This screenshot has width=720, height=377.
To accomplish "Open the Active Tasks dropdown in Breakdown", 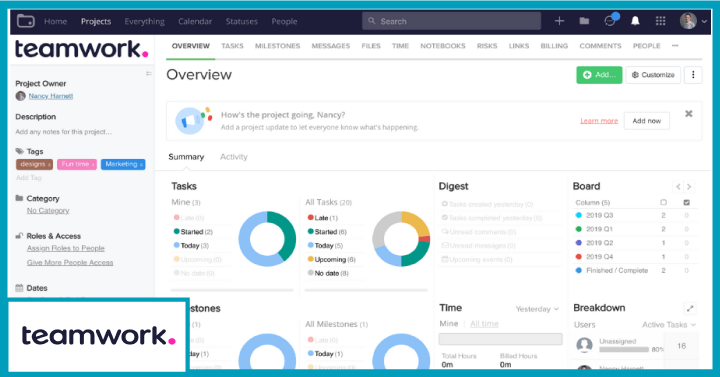I will [669, 325].
